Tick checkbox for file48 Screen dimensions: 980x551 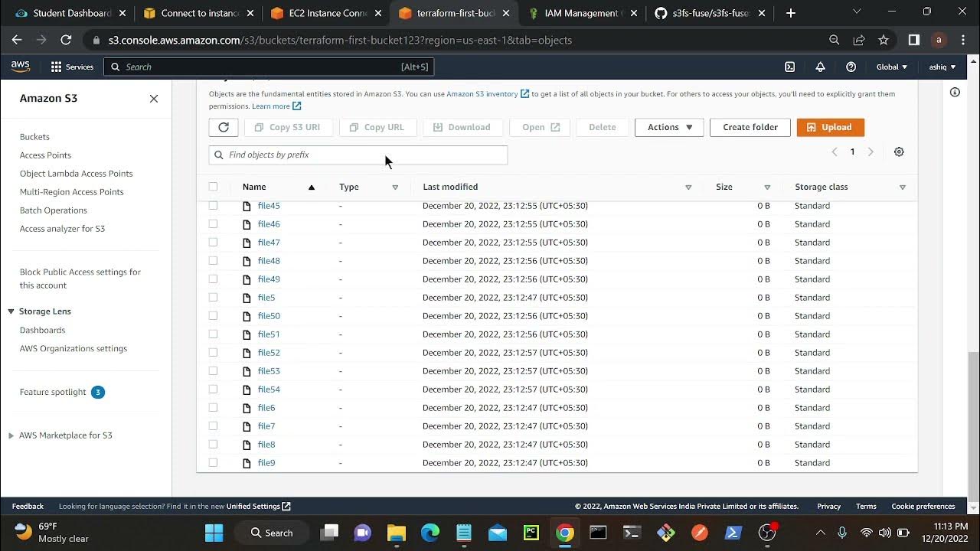tap(213, 261)
